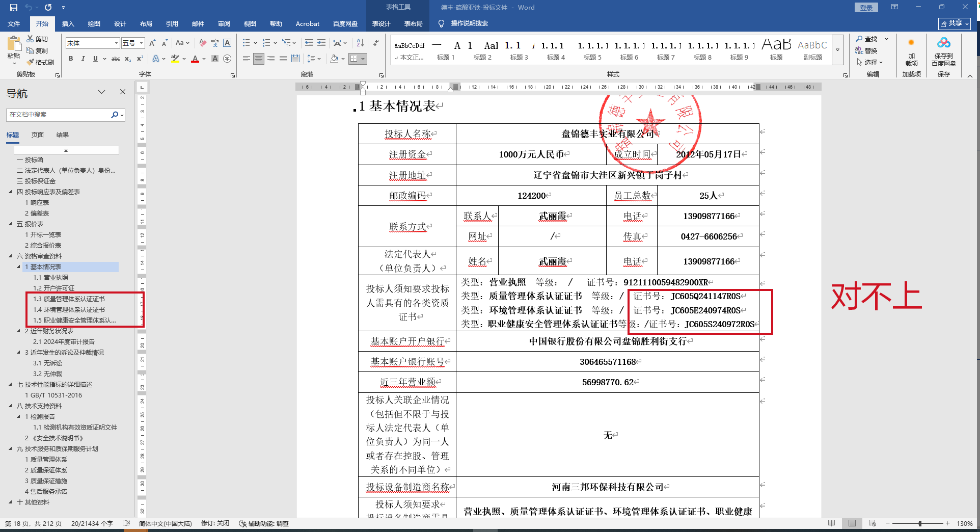The height and width of the screenshot is (532, 980).
Task: Open the change case (Aa) dropdown
Action: click(x=182, y=43)
